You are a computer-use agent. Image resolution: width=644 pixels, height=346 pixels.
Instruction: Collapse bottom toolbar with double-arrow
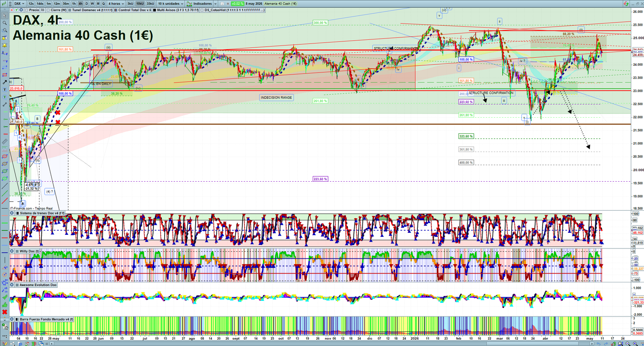[46, 344]
